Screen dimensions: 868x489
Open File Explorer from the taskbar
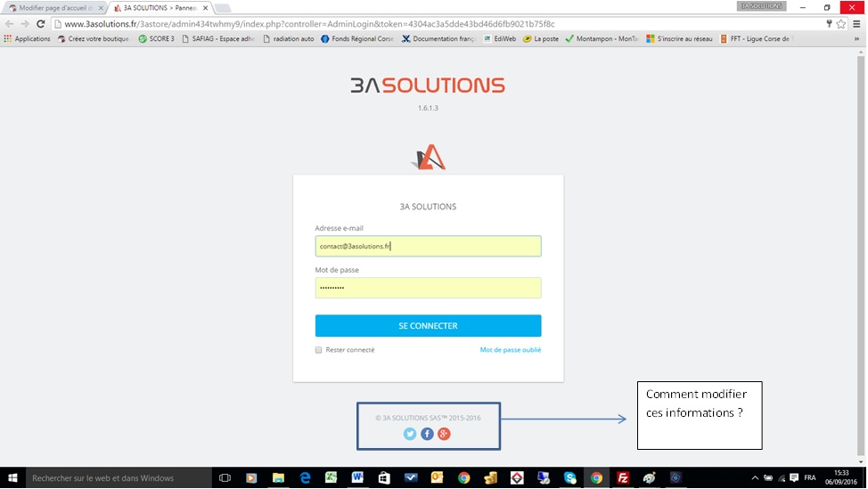coord(278,478)
